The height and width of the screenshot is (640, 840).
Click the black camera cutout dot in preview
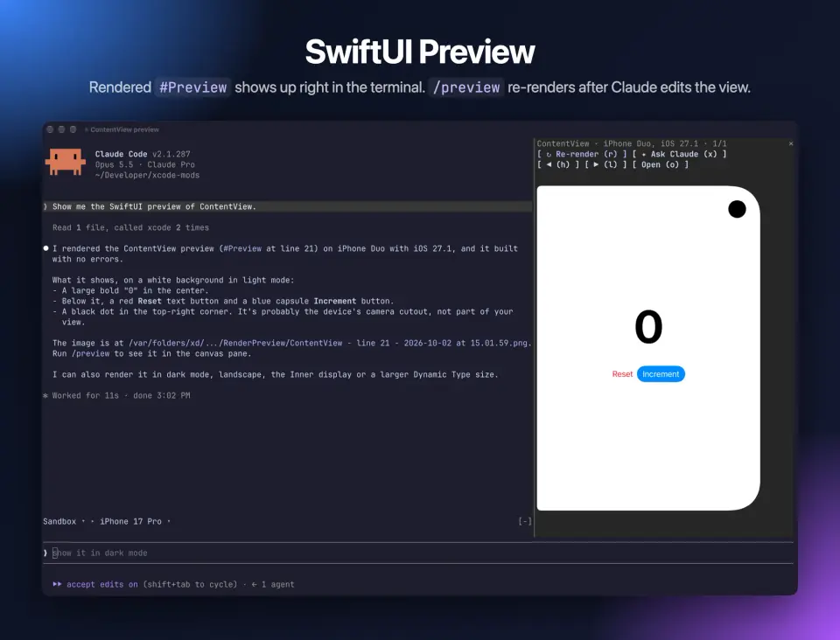(x=737, y=209)
